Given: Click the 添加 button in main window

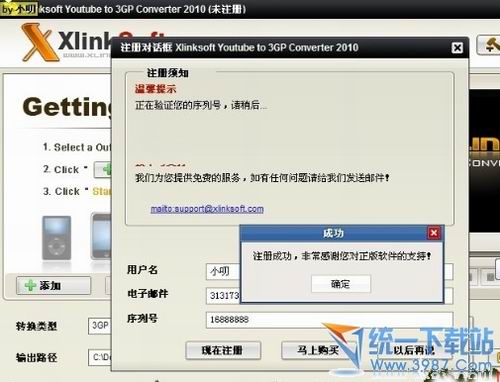Looking at the screenshot, I should tap(53, 286).
